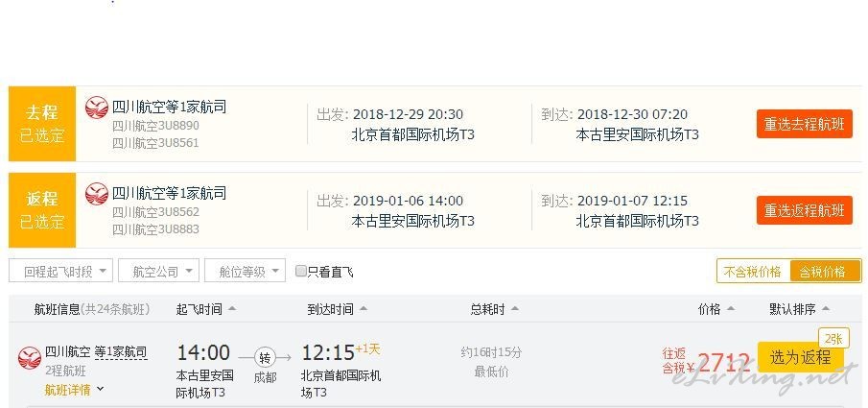
Task: Click 重选去程航班 button
Action: click(805, 124)
